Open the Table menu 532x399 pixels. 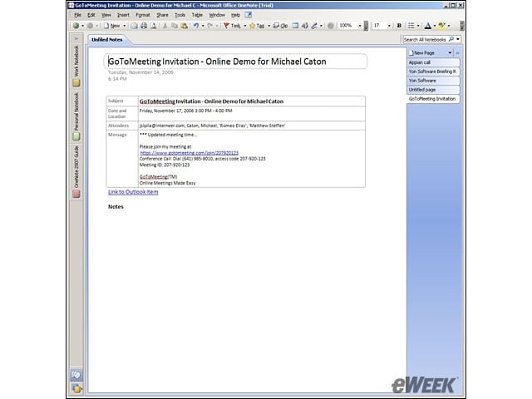(x=197, y=15)
